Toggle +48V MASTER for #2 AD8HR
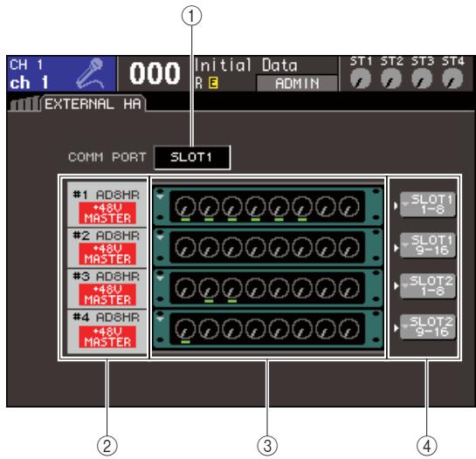Viewport: 476px width, 459px height. point(107,254)
